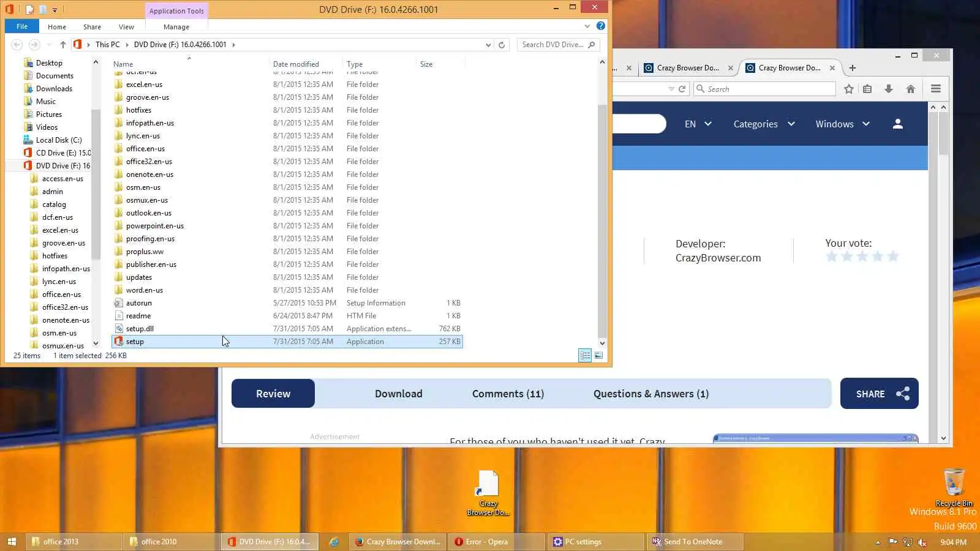
Task: Click the volume speaker icon in the tray
Action: coord(922,542)
